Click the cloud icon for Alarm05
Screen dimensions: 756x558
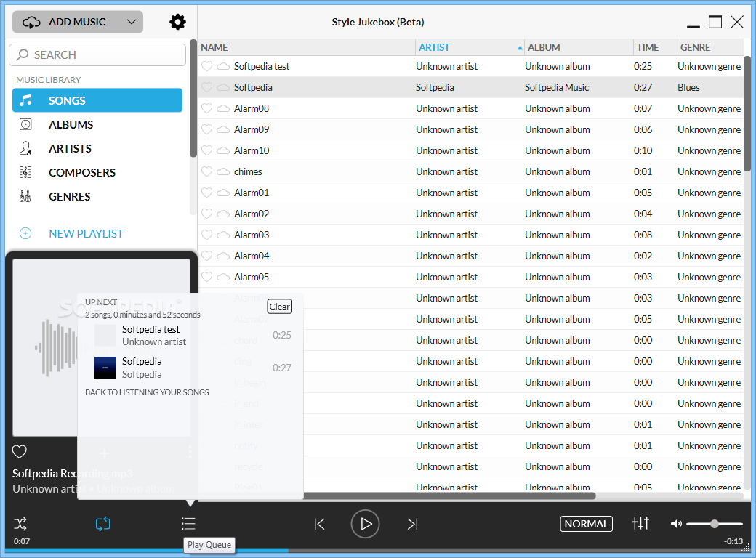[x=222, y=277]
